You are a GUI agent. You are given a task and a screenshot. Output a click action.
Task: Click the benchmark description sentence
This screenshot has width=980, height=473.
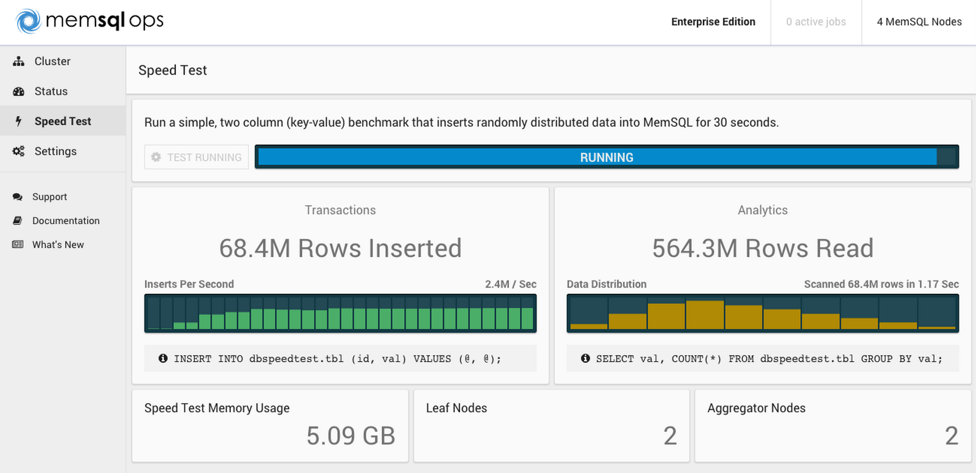[x=461, y=123]
